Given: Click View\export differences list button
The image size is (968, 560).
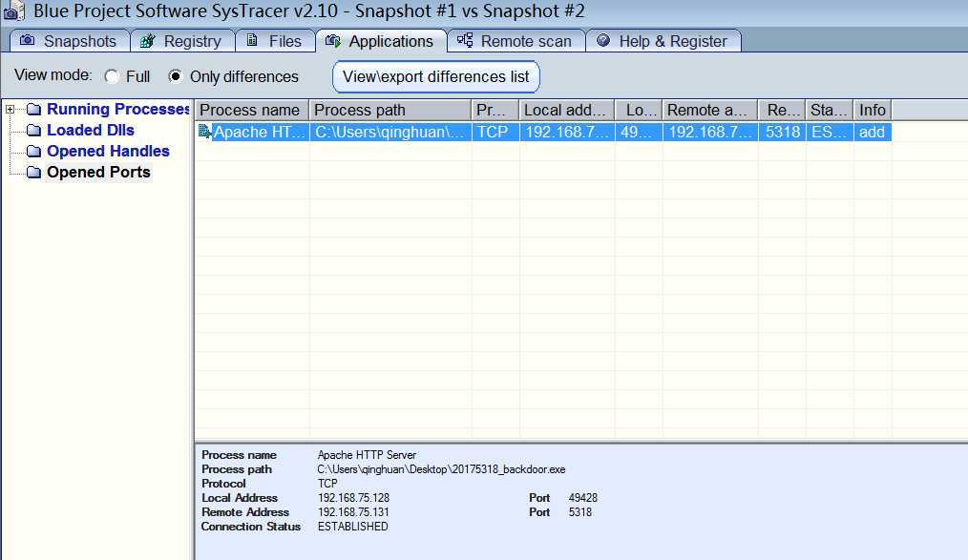Looking at the screenshot, I should tap(436, 76).
